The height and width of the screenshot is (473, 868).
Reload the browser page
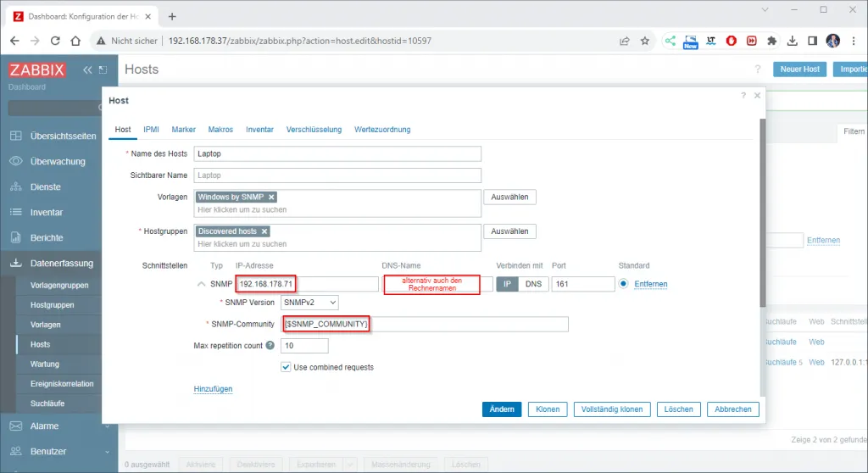(56, 41)
